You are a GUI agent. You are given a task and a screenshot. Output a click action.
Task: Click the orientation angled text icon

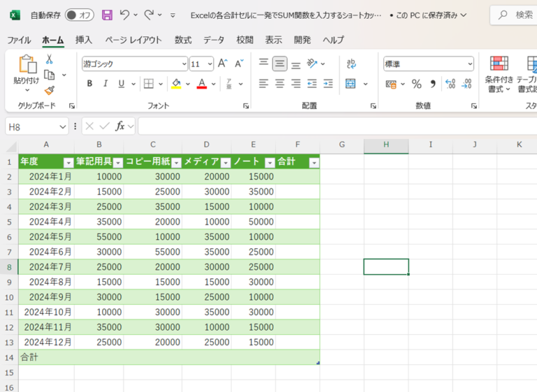point(312,64)
